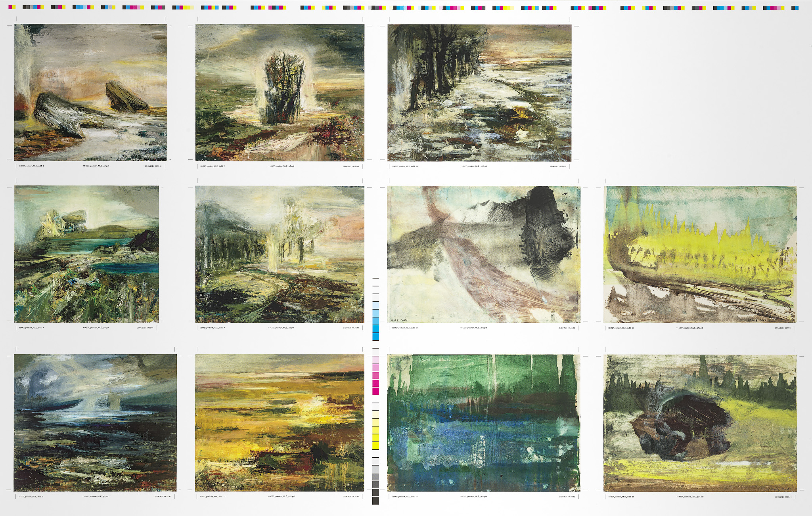
Task: Click the file label 114327_postkort_MLE_p15.pdf
Action: [x=474, y=328]
